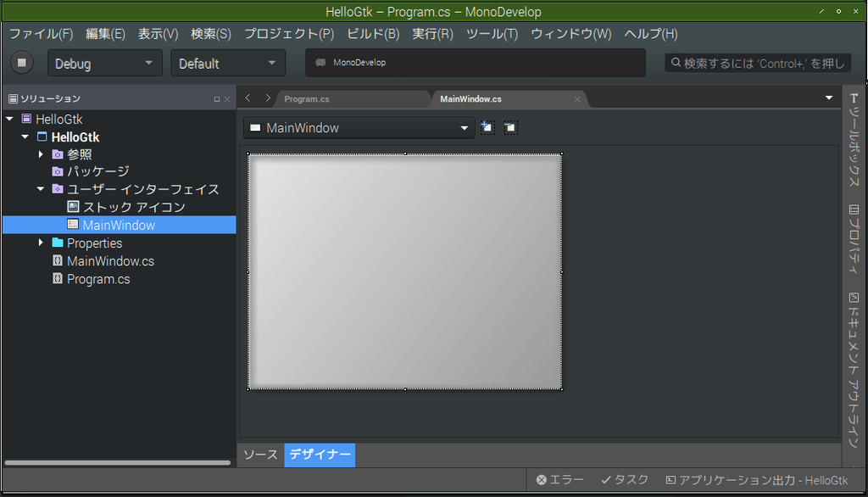Open アプリケーション出力 - HelloGtk pad
The height and width of the screenshot is (497, 868).
point(757,480)
